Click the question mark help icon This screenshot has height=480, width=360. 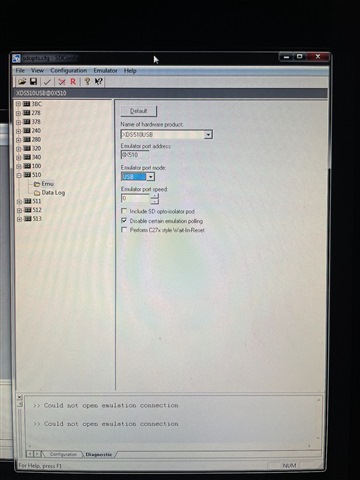(87, 82)
